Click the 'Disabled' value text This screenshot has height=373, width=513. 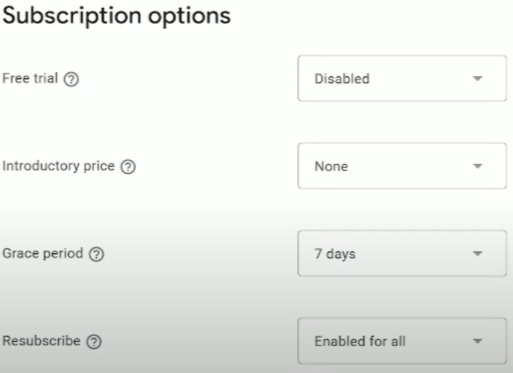342,79
